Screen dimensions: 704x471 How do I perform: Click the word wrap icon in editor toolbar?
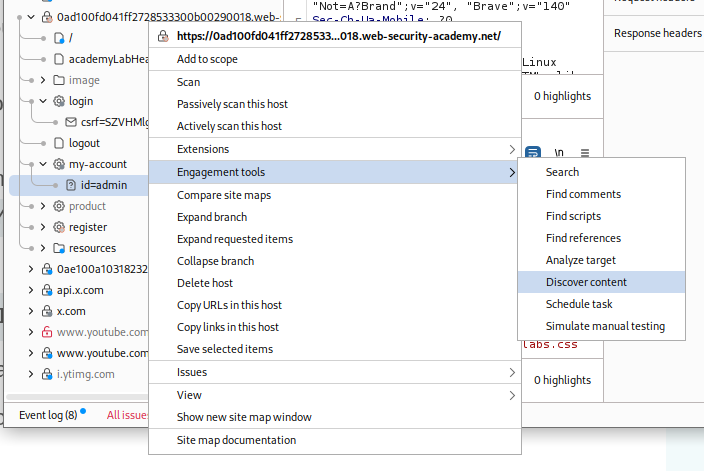[x=534, y=153]
